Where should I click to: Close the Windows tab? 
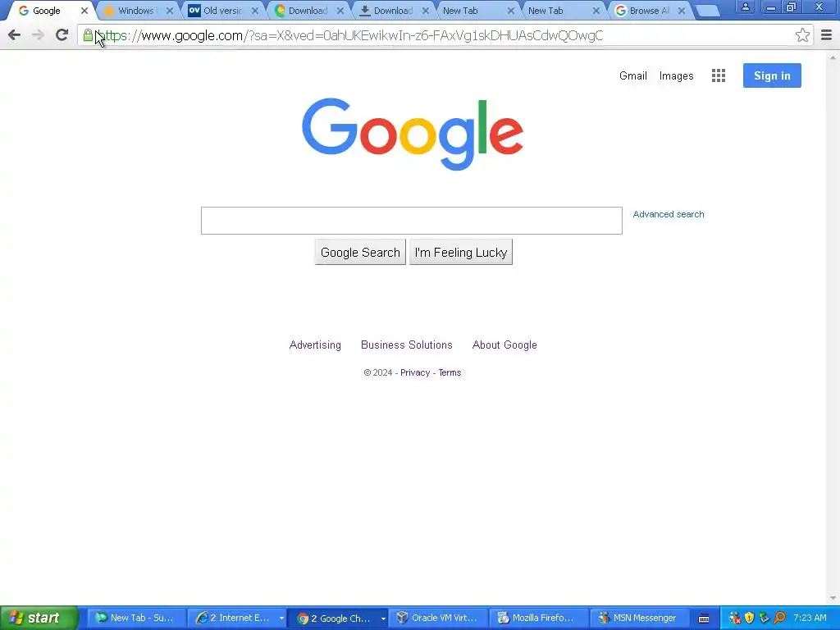[169, 11]
